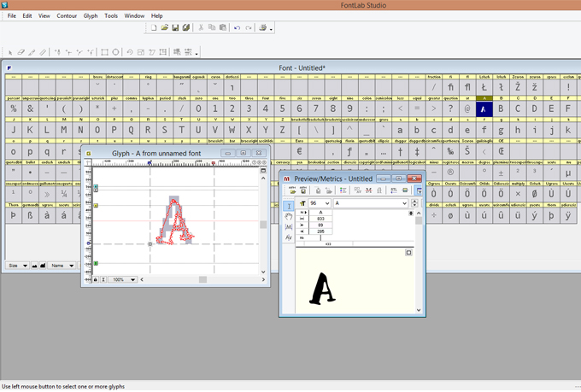Select the Eraser tool
This screenshot has width=581, height=392.
(x=21, y=52)
